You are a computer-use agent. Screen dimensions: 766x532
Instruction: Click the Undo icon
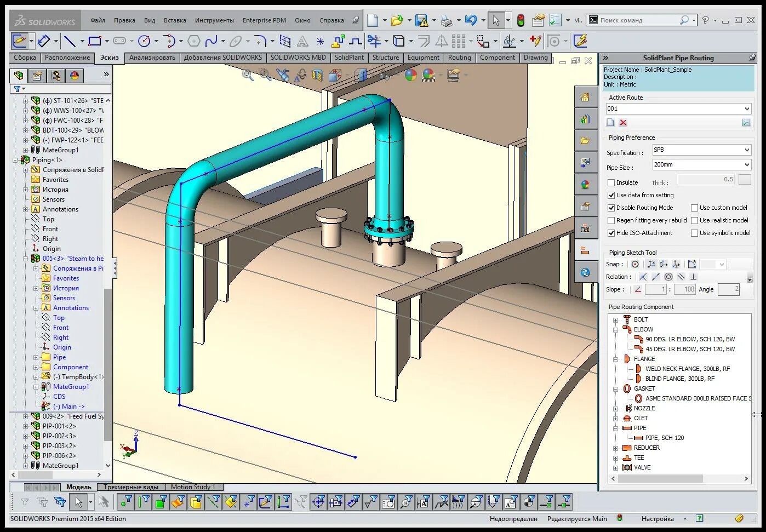tap(471, 20)
